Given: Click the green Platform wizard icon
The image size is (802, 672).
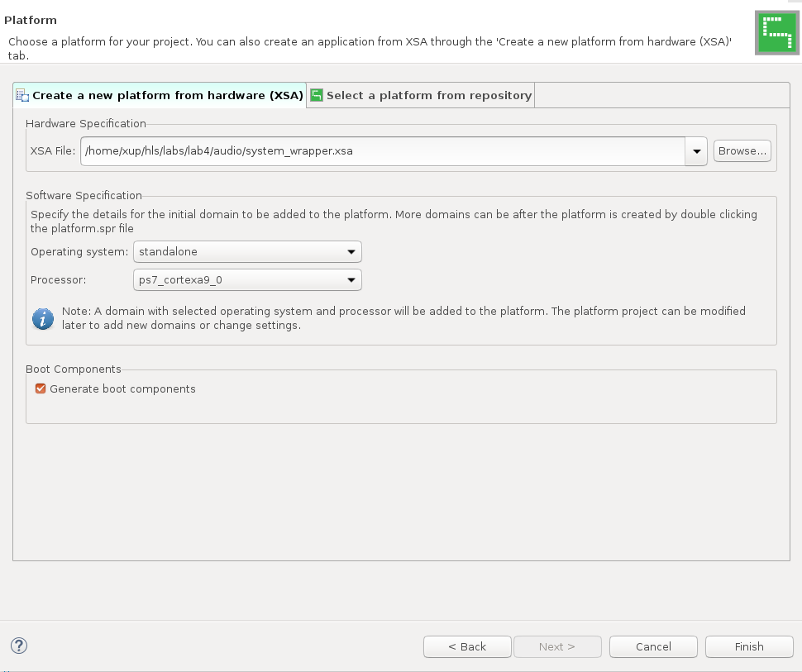Looking at the screenshot, I should (776, 33).
